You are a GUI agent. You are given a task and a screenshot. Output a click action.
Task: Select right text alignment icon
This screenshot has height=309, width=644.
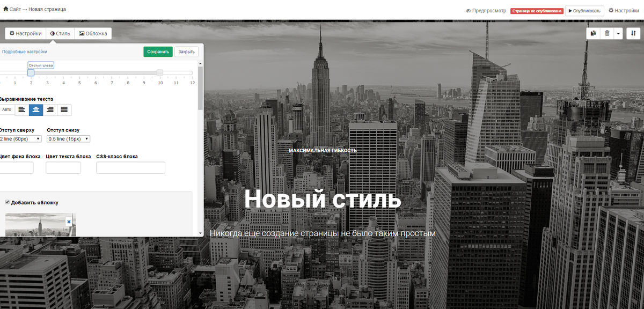pos(50,109)
